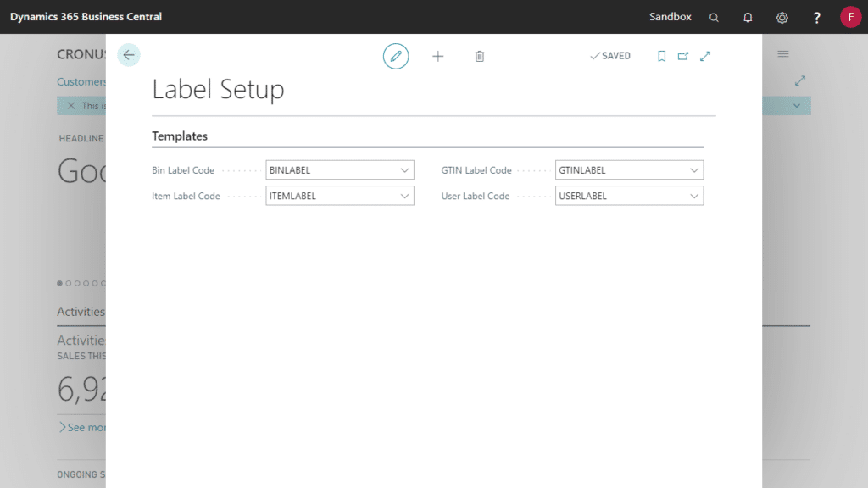Screen dimensions: 868x488
Task: Click inside the Item Label Code field
Action: (x=331, y=196)
